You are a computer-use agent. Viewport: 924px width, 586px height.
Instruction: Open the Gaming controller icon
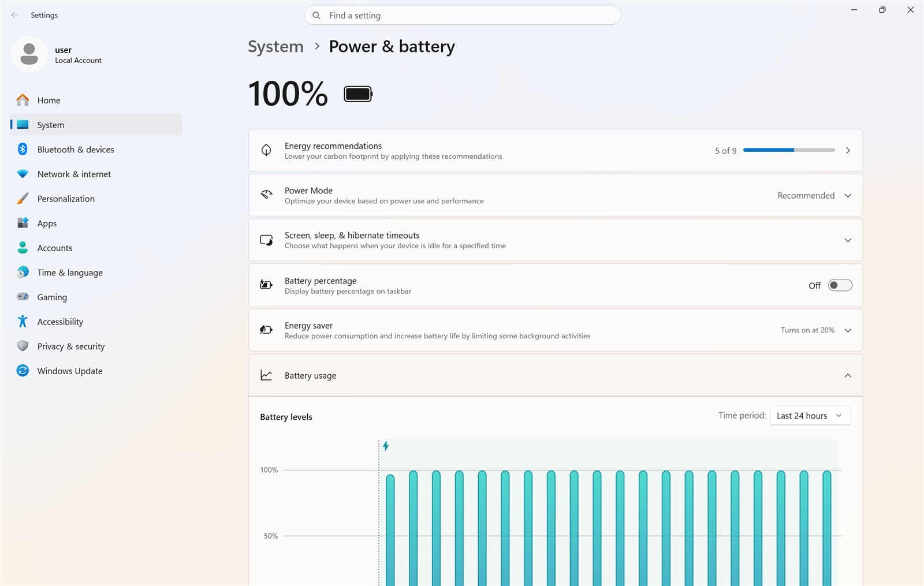point(23,297)
